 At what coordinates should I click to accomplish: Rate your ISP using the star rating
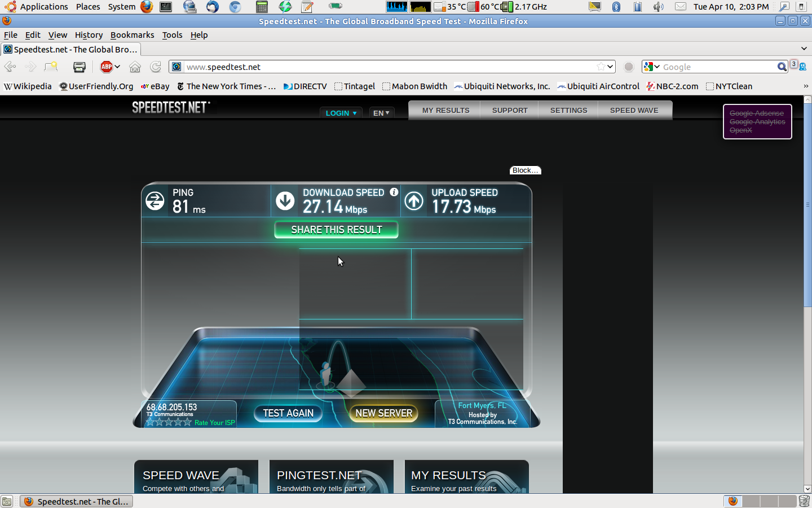tap(169, 422)
